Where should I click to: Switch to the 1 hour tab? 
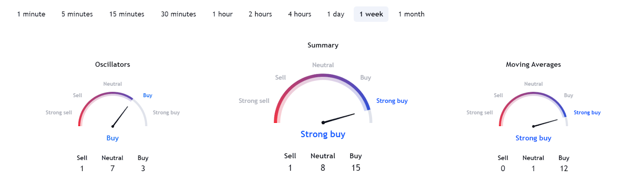tap(222, 14)
